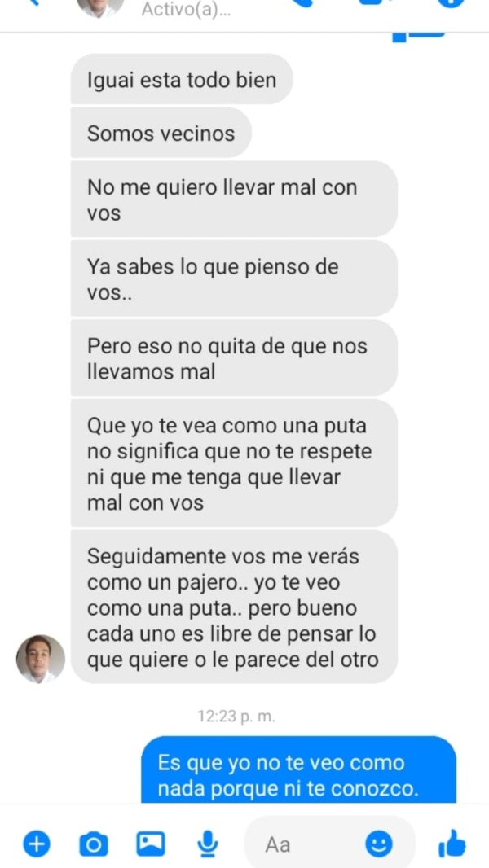Send a thumbs-up like
Viewport: 489px width, 868px height.
452,844
